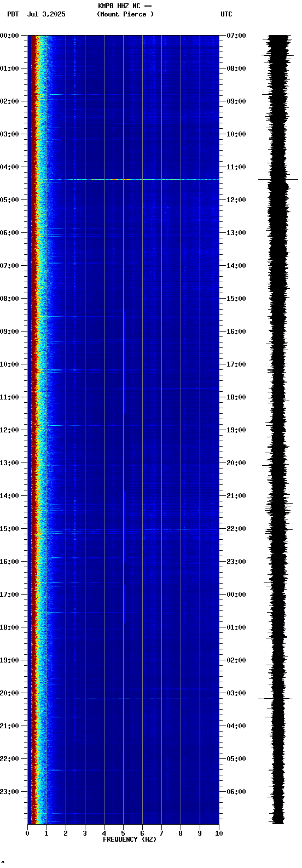Image resolution: width=302 pixels, height=868 pixels.
Task: Click the 16:00 UTC time label
Action: pyautogui.click(x=236, y=332)
